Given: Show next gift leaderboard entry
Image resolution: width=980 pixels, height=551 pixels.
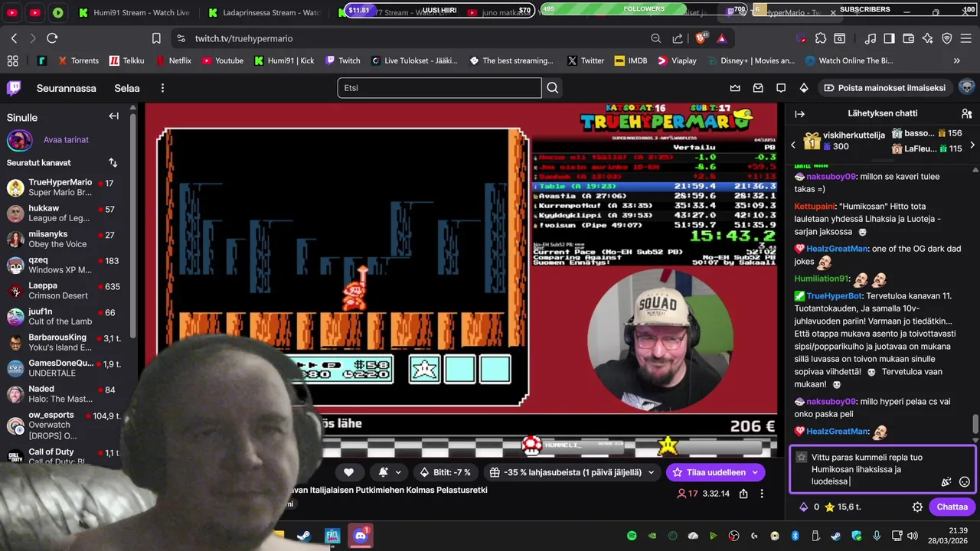Looking at the screenshot, I should click(972, 145).
